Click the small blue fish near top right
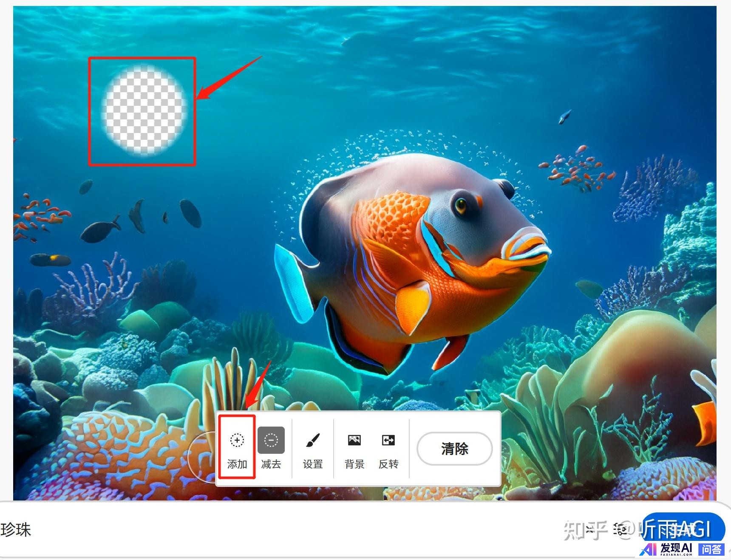Viewport: 731px width, 560px height. click(564, 116)
